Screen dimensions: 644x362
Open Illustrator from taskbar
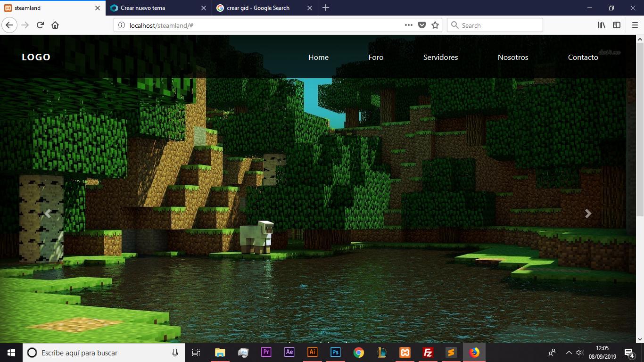(x=312, y=352)
